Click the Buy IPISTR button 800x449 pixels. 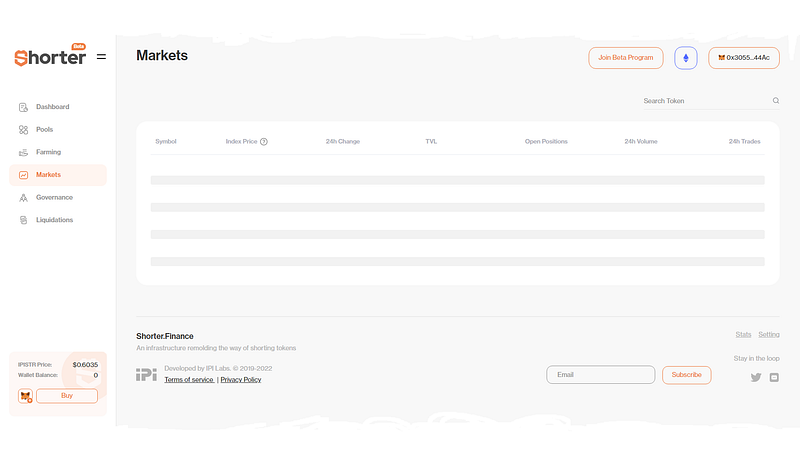point(67,396)
